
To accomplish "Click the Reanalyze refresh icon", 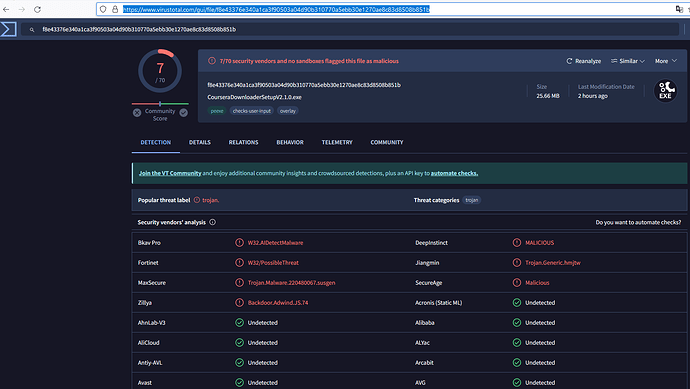I will tap(569, 61).
